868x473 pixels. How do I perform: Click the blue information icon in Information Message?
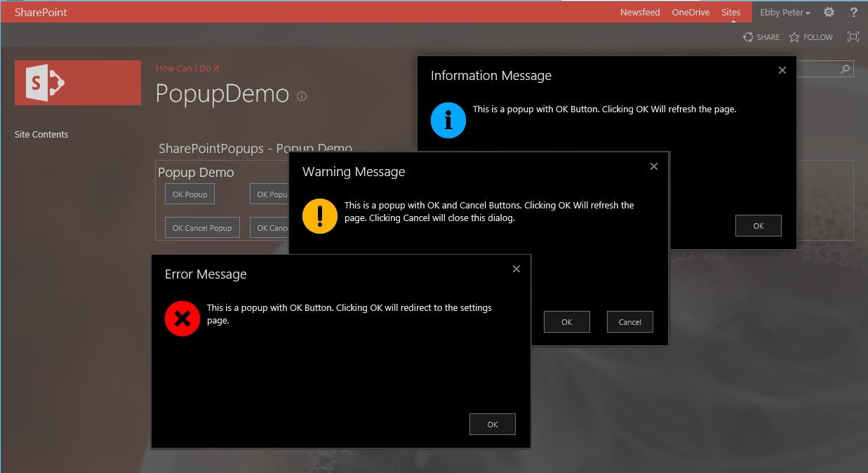click(448, 120)
